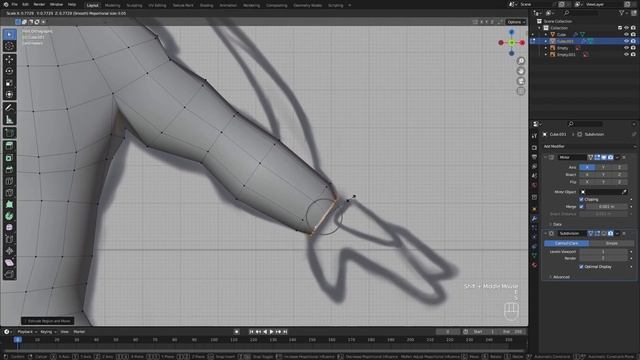Select the Edge Slide tool
This screenshot has height=360, width=640.
tap(9, 239)
